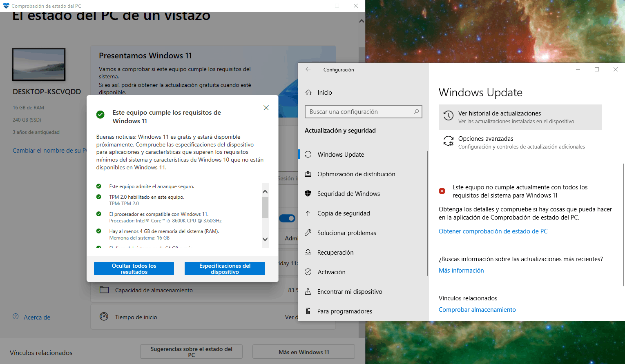Click Ocultar todos los resultados button
Viewport: 625px width, 364px height.
134,269
